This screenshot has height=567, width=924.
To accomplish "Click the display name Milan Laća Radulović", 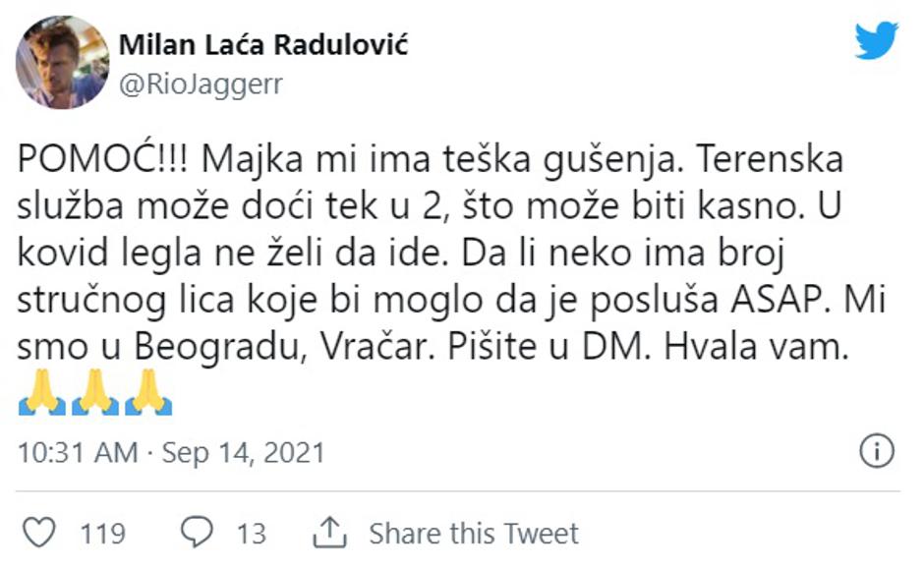I will coord(262,45).
